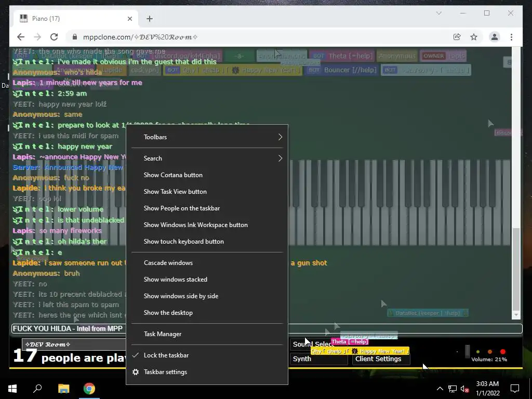Click the Synth button
Screen dimensions: 532x399
click(x=318, y=359)
